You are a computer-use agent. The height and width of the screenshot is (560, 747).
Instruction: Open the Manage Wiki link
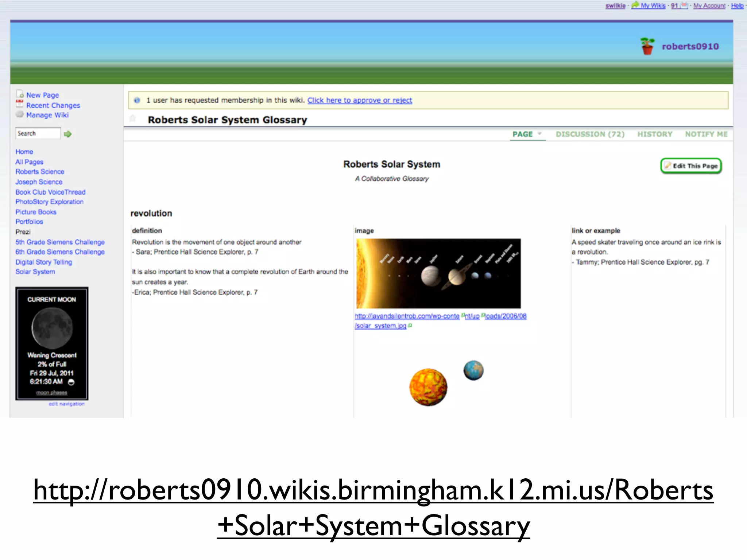(x=47, y=115)
